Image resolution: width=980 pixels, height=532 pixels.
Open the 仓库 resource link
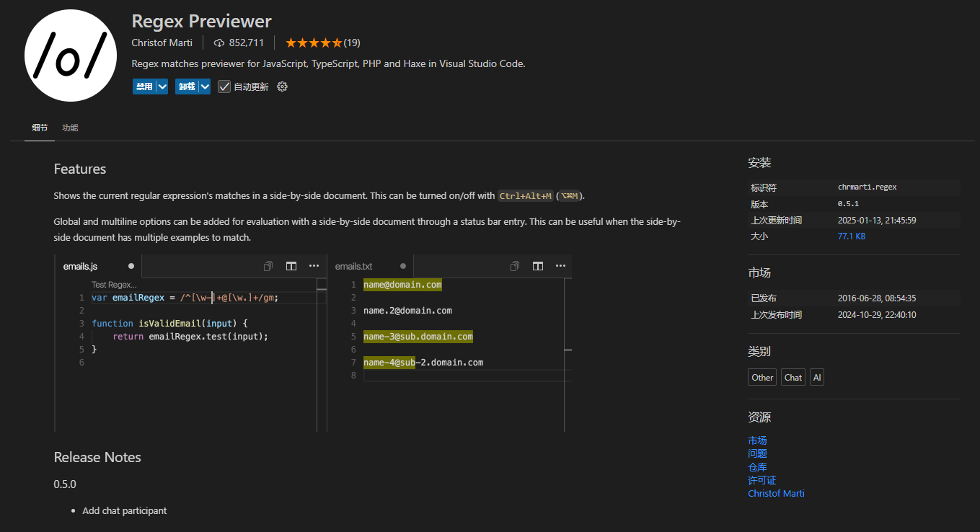757,467
